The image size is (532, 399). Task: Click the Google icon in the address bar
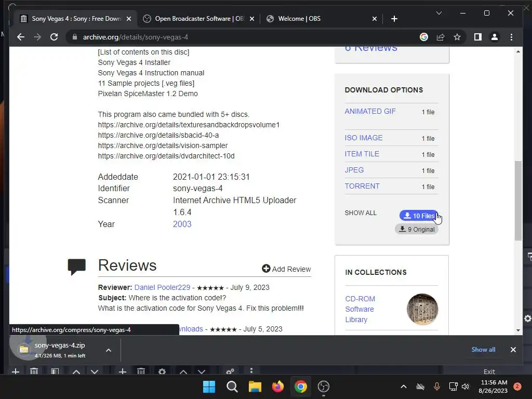point(424,37)
